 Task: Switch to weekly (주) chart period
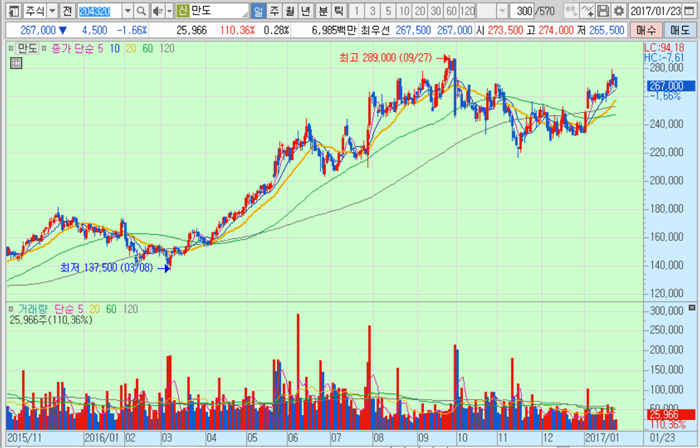pos(274,10)
